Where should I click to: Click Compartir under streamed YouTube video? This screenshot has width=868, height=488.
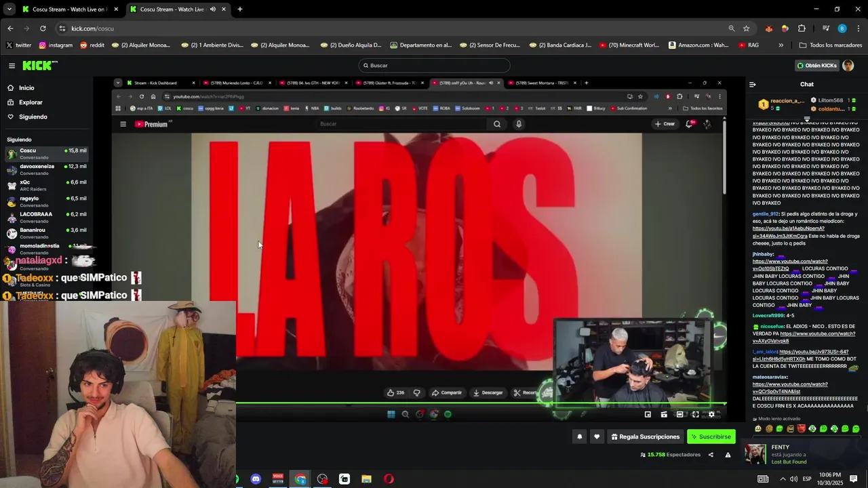pyautogui.click(x=446, y=392)
